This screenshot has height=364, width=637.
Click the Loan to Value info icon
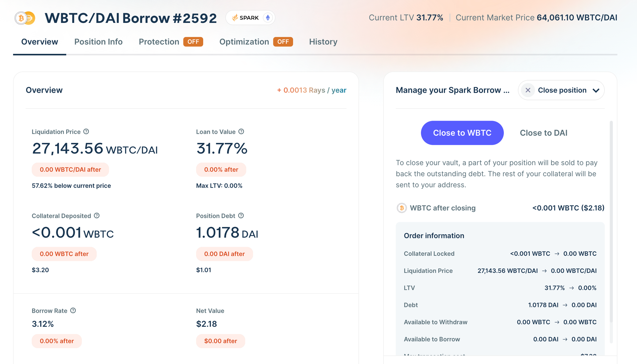[x=241, y=132]
